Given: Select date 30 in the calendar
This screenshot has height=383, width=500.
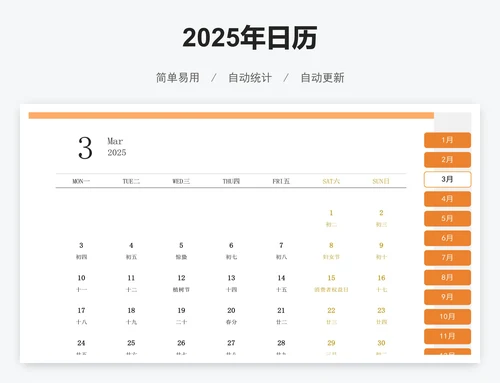Looking at the screenshot, I should click(x=381, y=343).
